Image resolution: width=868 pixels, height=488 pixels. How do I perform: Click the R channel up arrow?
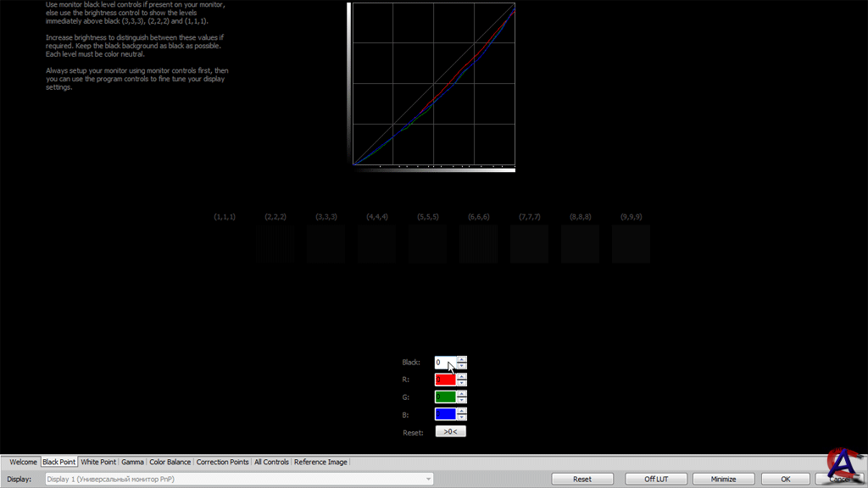coord(462,376)
